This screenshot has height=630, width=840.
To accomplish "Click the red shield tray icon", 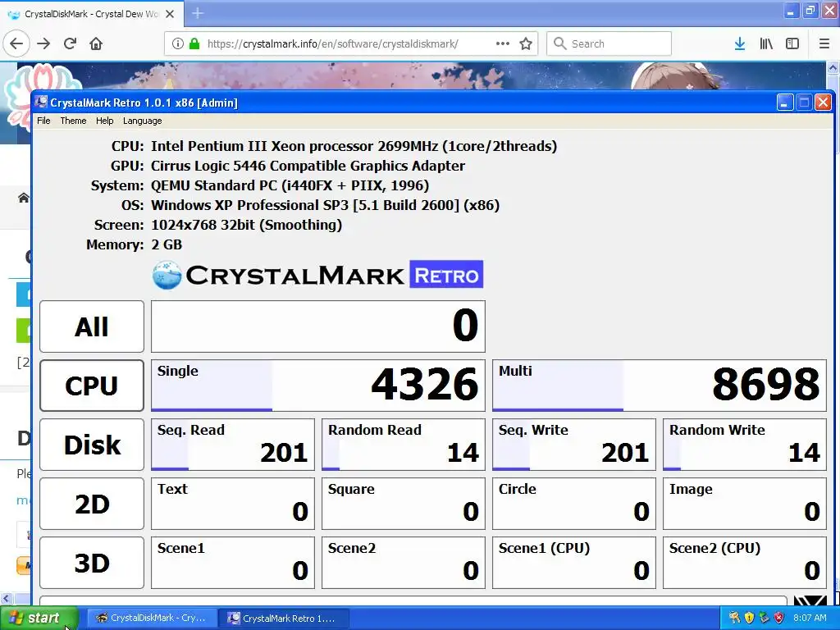I will [779, 618].
